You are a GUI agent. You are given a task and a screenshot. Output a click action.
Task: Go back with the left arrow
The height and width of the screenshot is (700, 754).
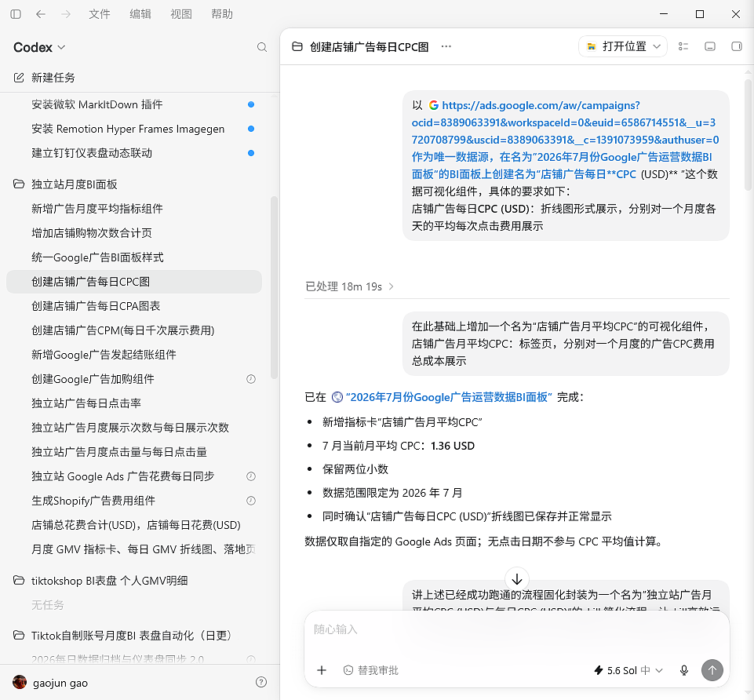point(41,14)
